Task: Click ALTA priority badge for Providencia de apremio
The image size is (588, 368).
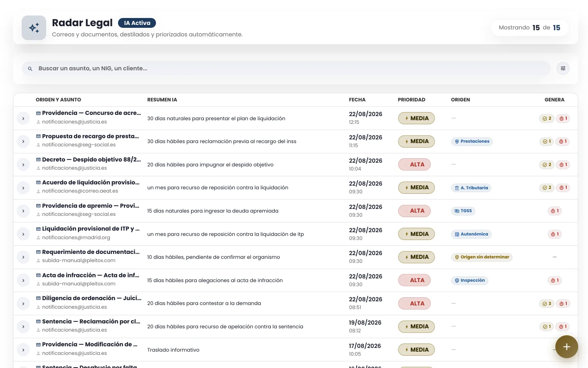Action: 414,211
